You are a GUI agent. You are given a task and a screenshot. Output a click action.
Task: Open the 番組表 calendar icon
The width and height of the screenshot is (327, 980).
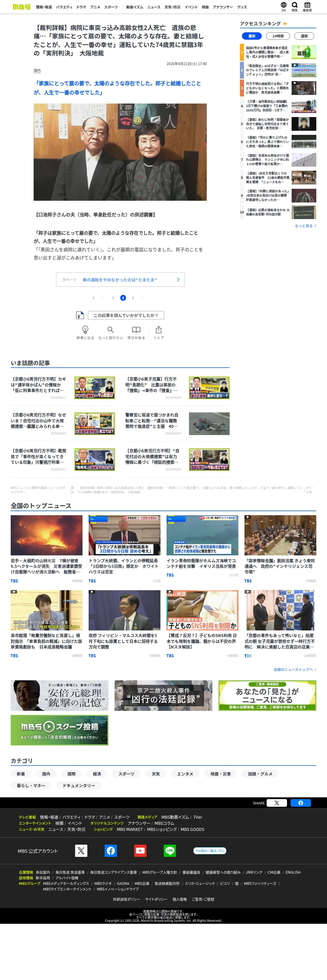307,5
